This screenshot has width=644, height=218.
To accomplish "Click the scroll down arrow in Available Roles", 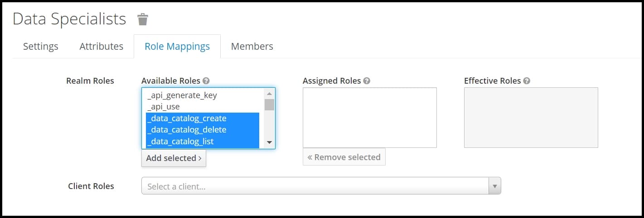I will click(x=269, y=142).
